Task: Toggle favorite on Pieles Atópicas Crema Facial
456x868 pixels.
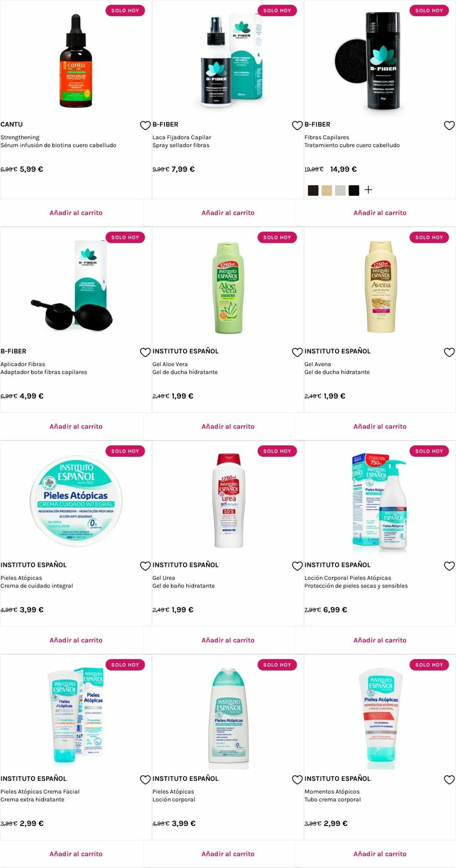Action: point(145,780)
